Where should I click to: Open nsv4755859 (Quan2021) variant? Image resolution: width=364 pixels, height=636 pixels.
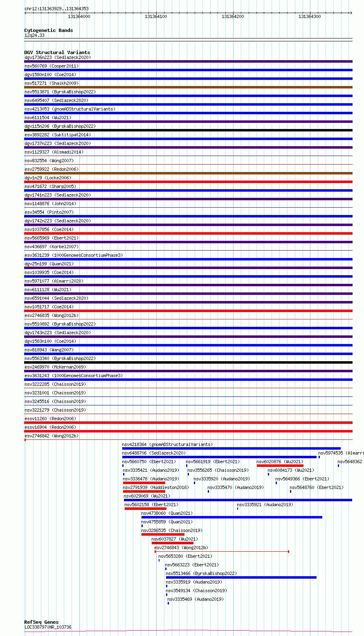(x=167, y=522)
